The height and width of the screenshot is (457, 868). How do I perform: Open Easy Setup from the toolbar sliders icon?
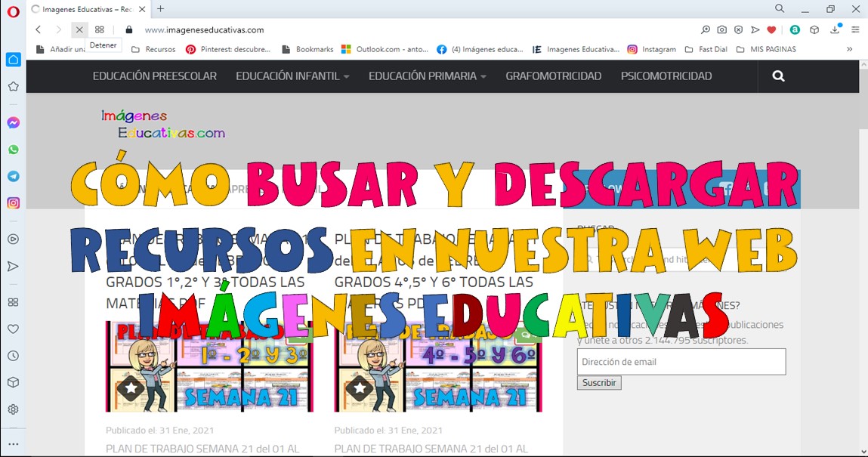pyautogui.click(x=855, y=30)
